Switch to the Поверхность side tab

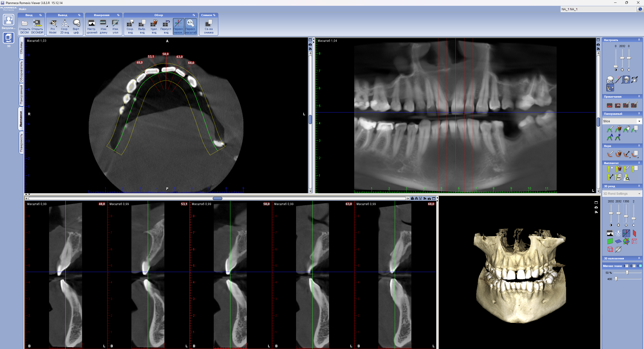pos(21,142)
